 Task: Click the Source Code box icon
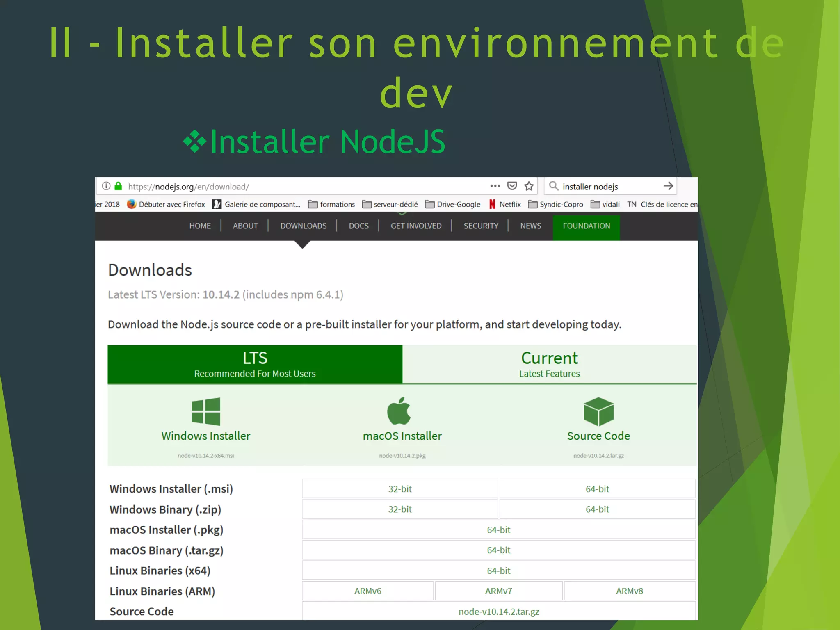[598, 411]
